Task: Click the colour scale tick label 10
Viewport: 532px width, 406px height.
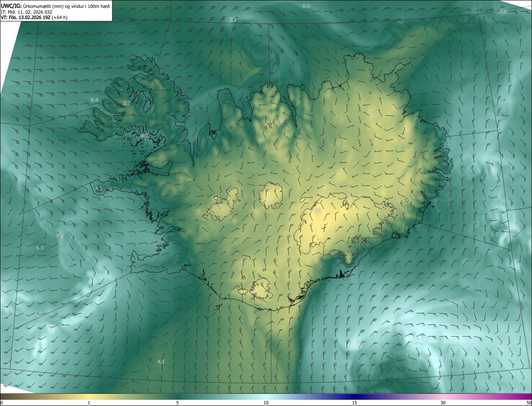Action: coord(266,403)
